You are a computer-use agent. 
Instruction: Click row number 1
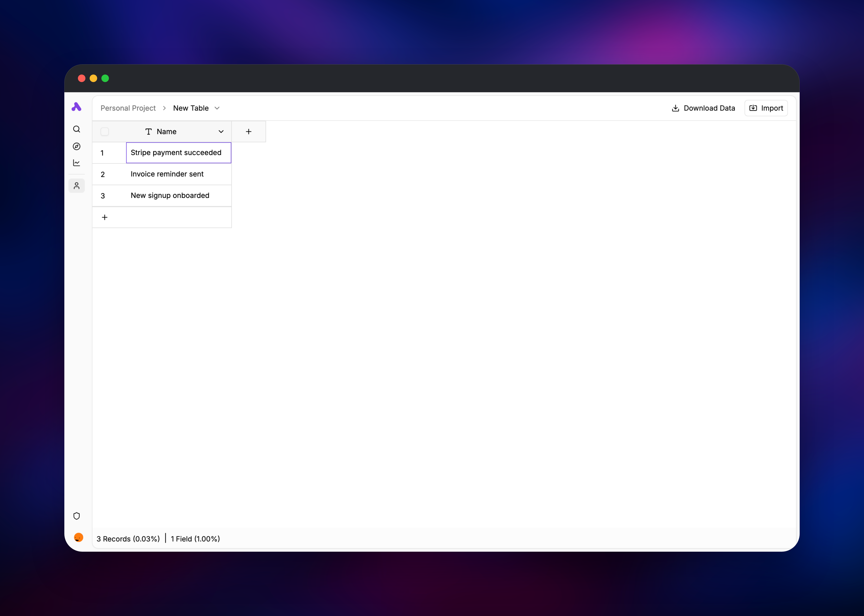[x=102, y=153]
